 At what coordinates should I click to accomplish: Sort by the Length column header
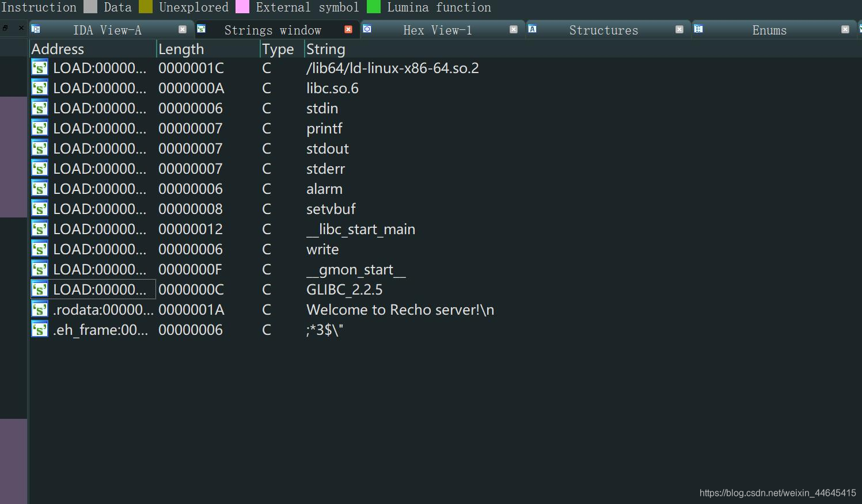pyautogui.click(x=208, y=49)
